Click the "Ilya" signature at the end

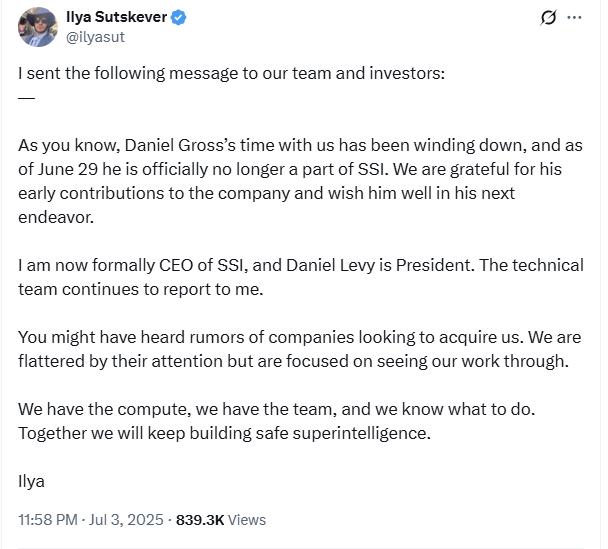coord(31,481)
